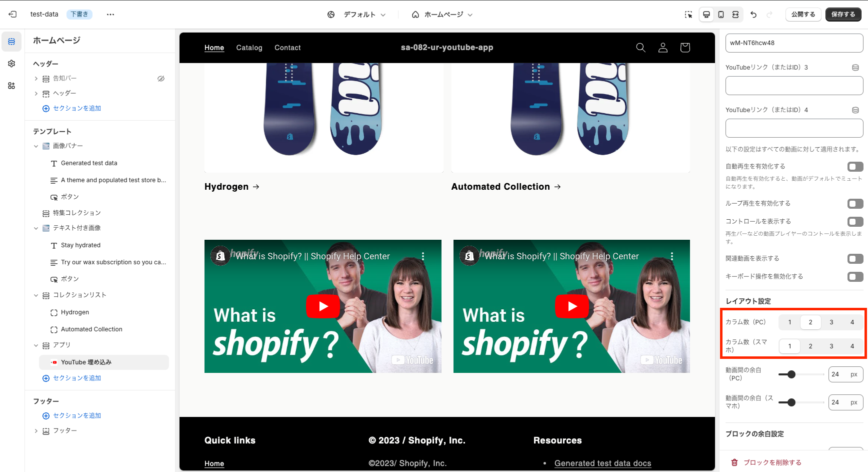Click dynamic source icon for YouTube link 4
Image resolution: width=868 pixels, height=472 pixels.
[x=855, y=110]
